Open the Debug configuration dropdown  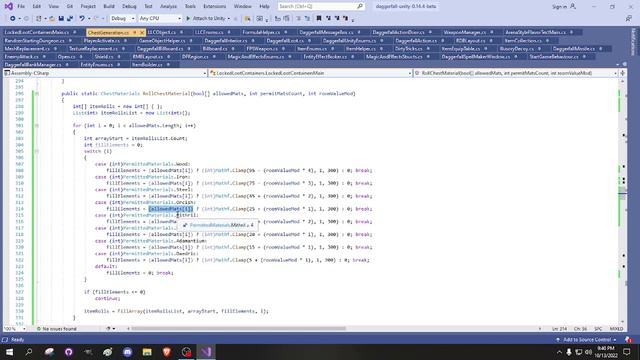(x=122, y=18)
